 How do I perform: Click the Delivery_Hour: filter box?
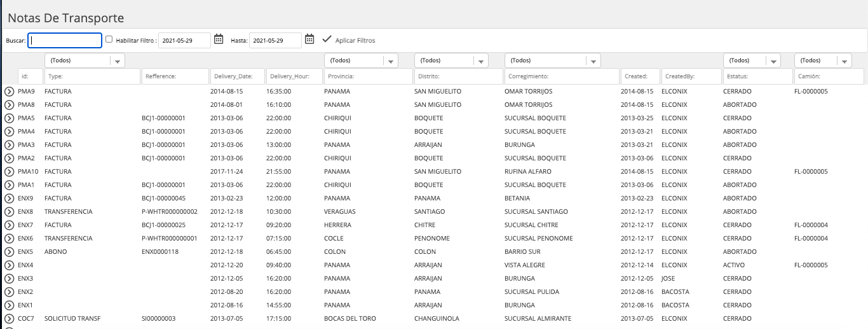coord(294,76)
